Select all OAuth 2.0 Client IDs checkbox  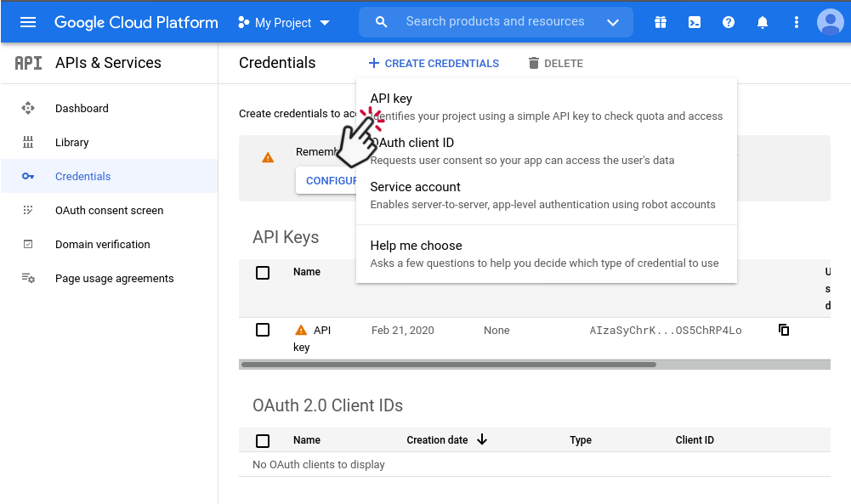pos(263,440)
